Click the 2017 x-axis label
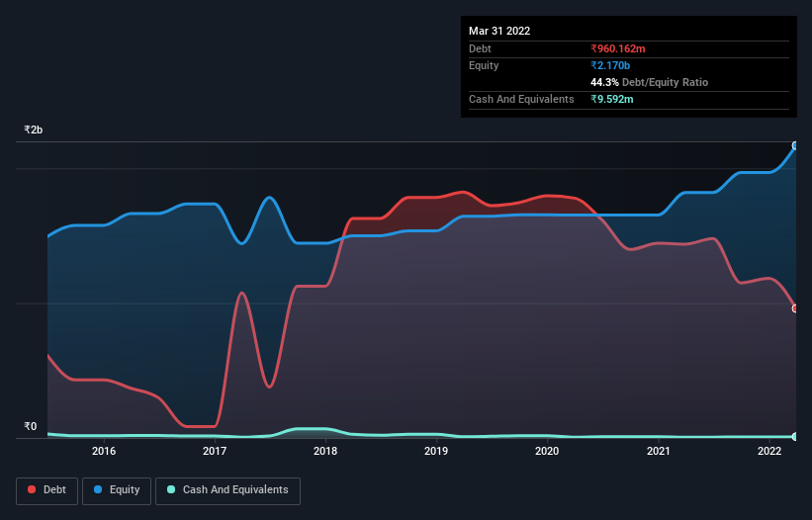812x520 pixels. tap(215, 451)
